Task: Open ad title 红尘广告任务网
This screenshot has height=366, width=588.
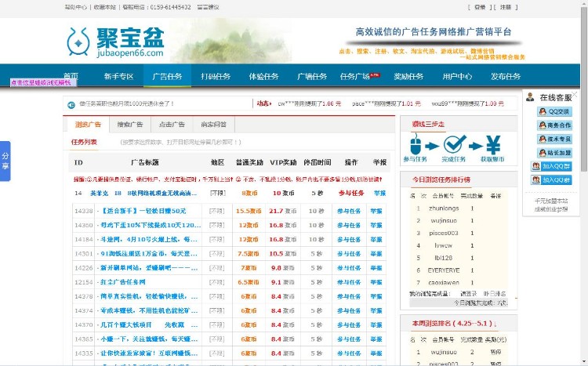Action: [123, 282]
